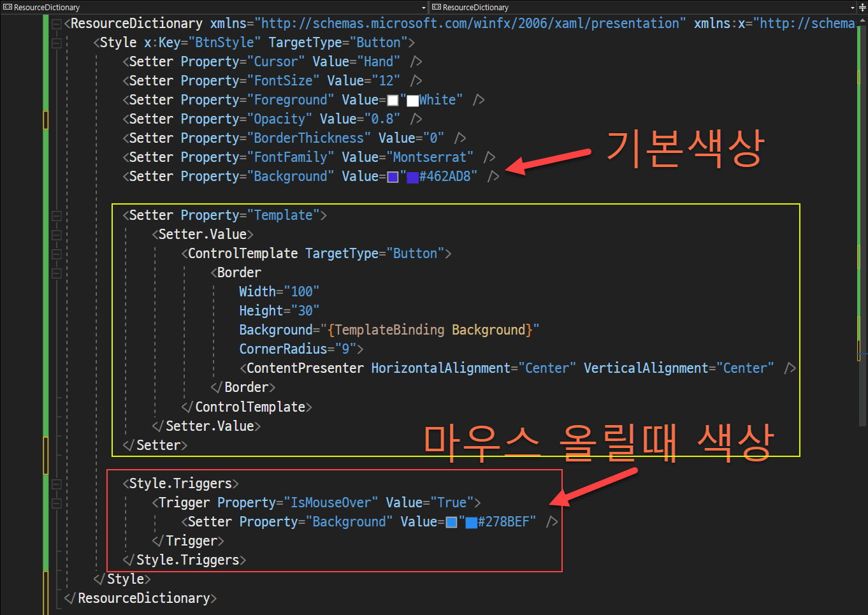Place cursor inside the Montserrat FontFamily value

coord(433,157)
